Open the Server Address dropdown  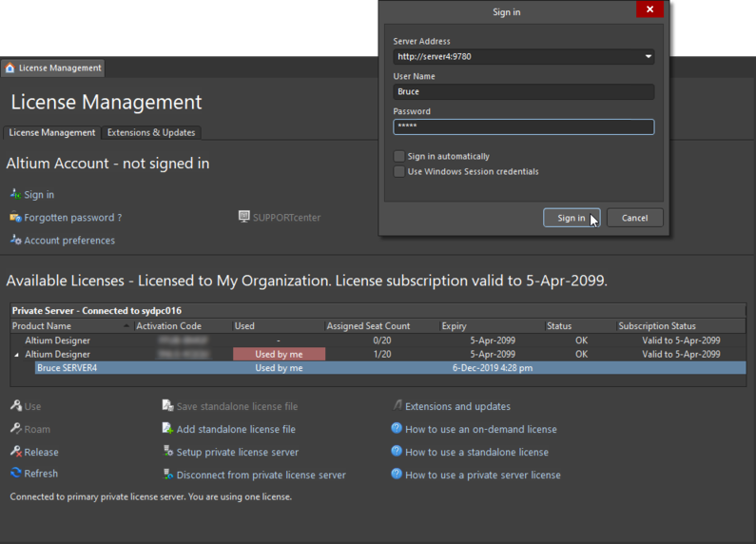pos(648,57)
